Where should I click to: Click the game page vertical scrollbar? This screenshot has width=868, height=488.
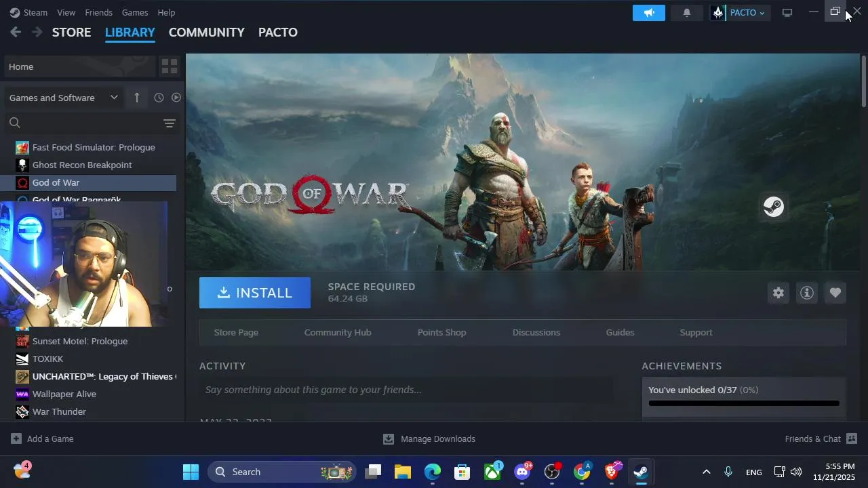click(863, 81)
